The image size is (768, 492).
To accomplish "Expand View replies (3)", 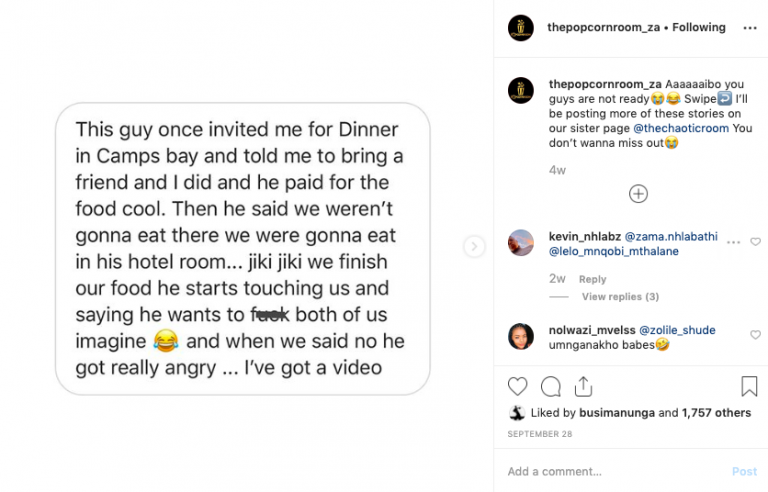I will click(620, 297).
